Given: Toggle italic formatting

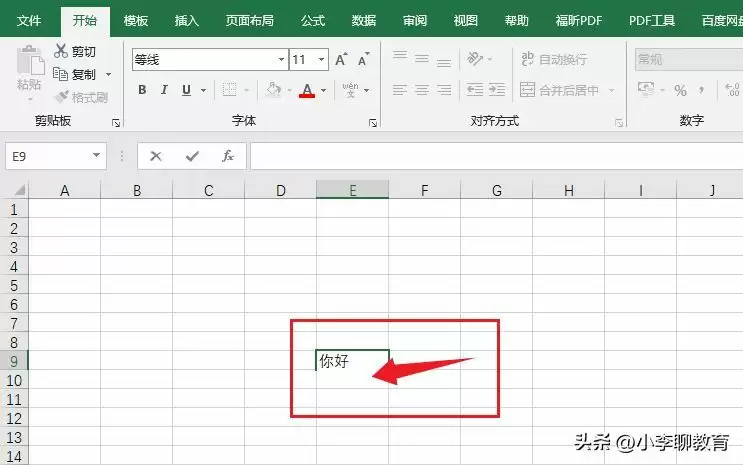Looking at the screenshot, I should coord(164,90).
